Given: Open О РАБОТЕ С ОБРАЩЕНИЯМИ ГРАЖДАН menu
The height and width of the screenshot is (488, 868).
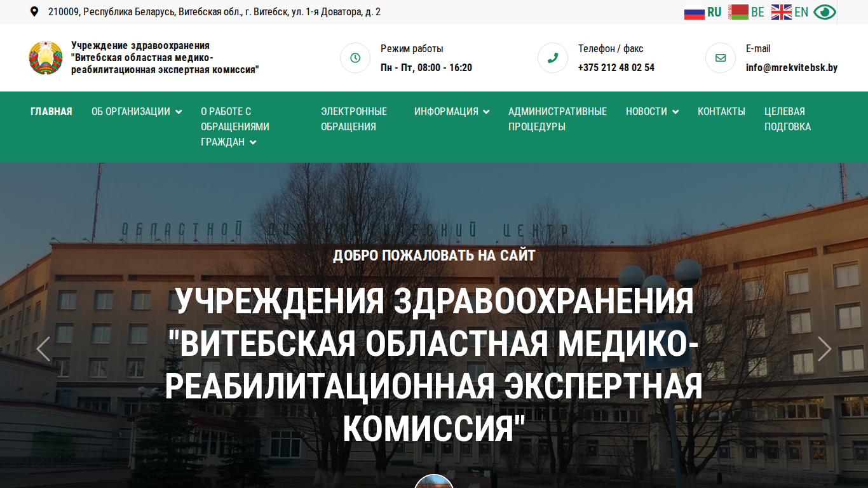Looking at the screenshot, I should (235, 127).
